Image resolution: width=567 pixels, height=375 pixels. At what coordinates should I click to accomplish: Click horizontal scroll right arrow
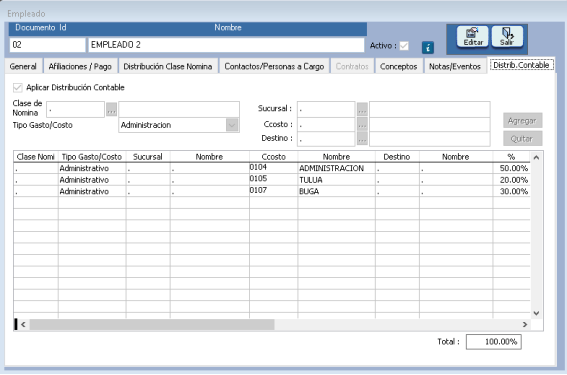pos(525,324)
